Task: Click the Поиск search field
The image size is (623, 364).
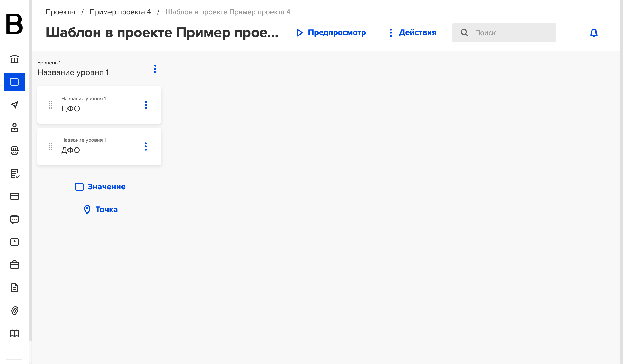Action: 504,33
